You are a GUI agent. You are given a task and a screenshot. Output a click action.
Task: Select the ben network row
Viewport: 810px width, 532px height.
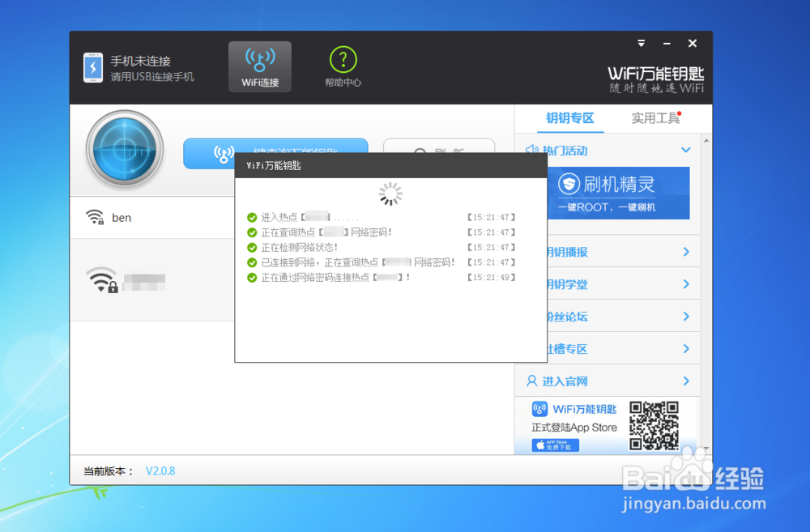152,218
